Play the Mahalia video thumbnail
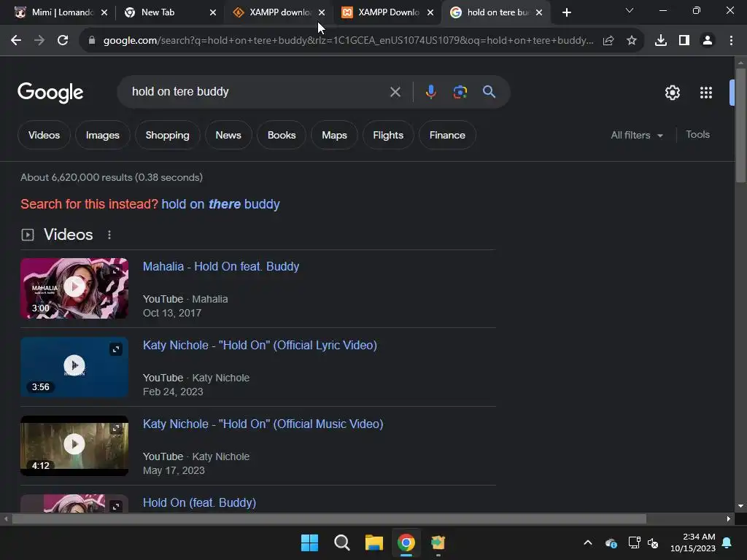Screen dimensions: 747x560 pyautogui.click(x=74, y=289)
